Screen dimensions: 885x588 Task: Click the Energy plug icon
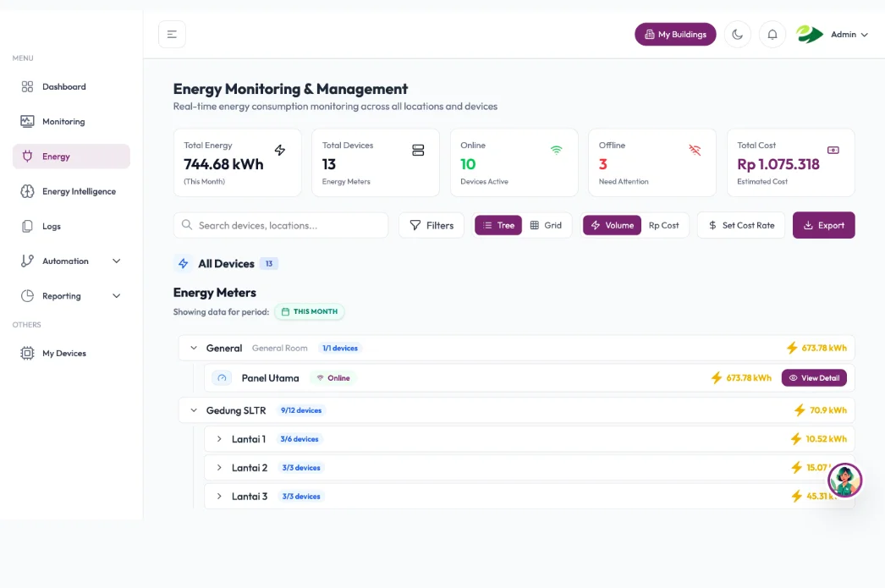tap(27, 157)
